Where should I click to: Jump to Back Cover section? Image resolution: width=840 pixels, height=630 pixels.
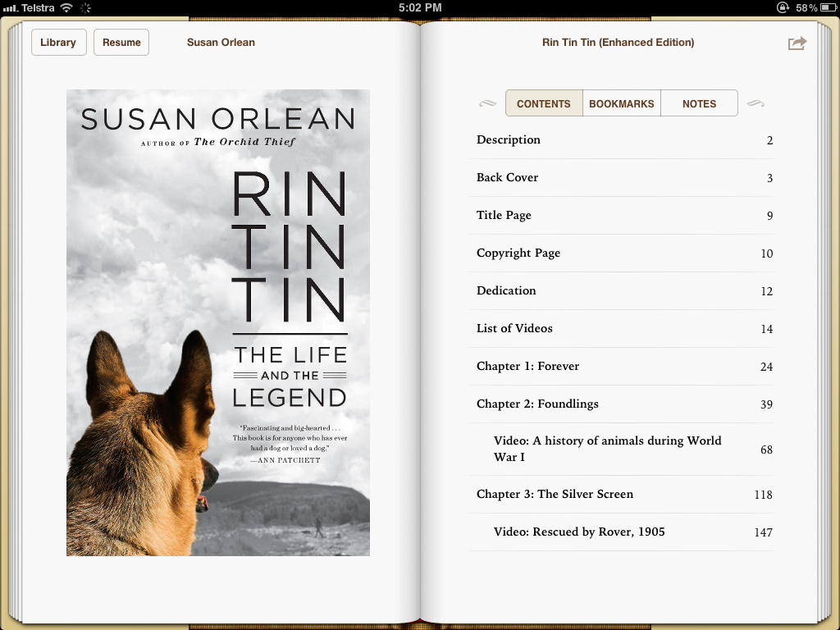click(x=508, y=178)
